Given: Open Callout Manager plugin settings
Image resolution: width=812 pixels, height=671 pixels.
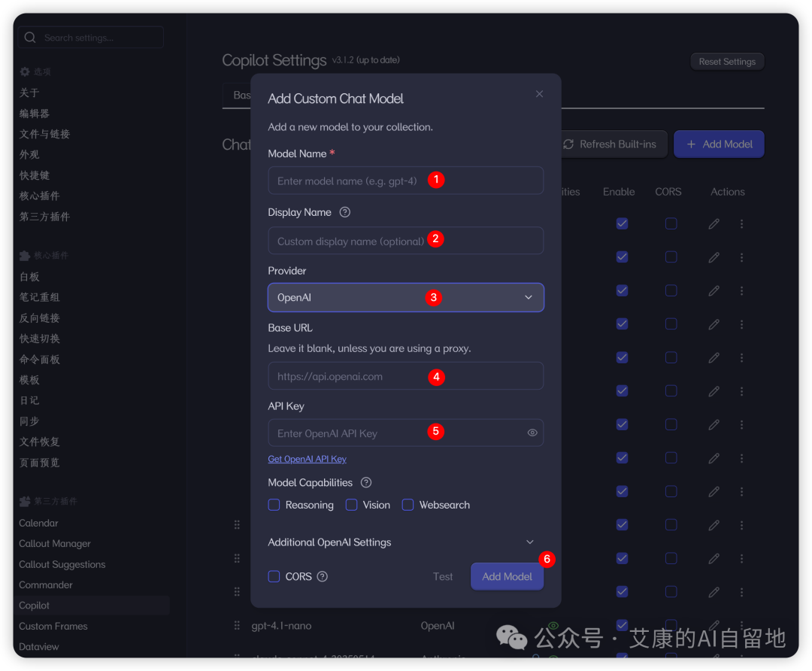Looking at the screenshot, I should click(55, 544).
